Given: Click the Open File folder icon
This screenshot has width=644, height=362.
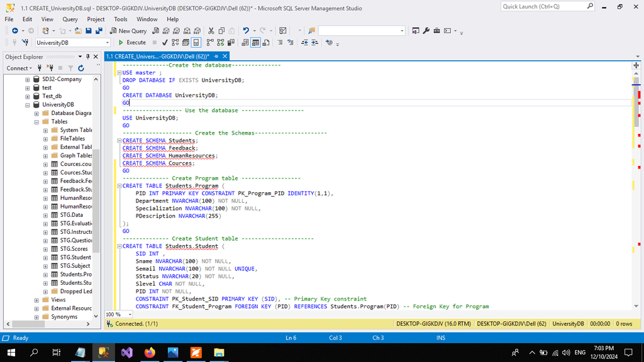Looking at the screenshot, I should coord(77,31).
